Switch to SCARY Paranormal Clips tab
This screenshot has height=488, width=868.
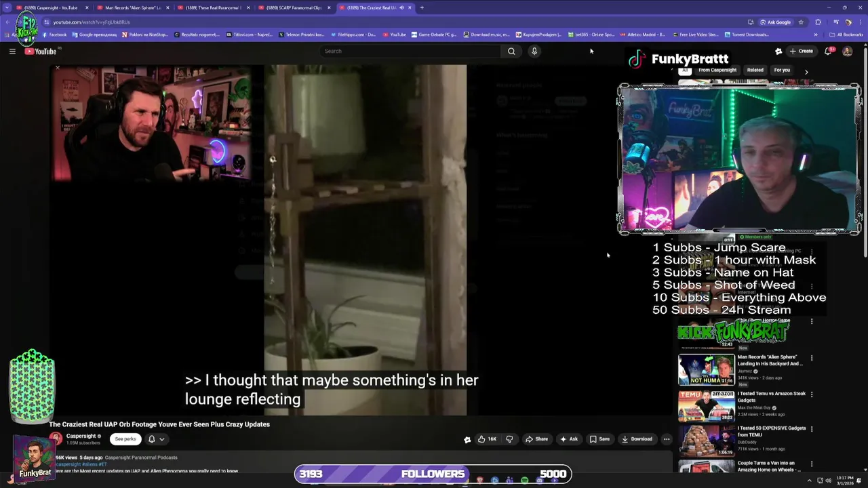294,7
